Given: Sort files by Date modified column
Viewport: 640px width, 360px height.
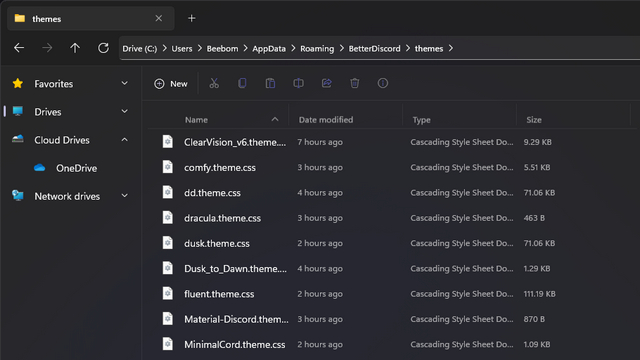Looking at the screenshot, I should point(326,120).
